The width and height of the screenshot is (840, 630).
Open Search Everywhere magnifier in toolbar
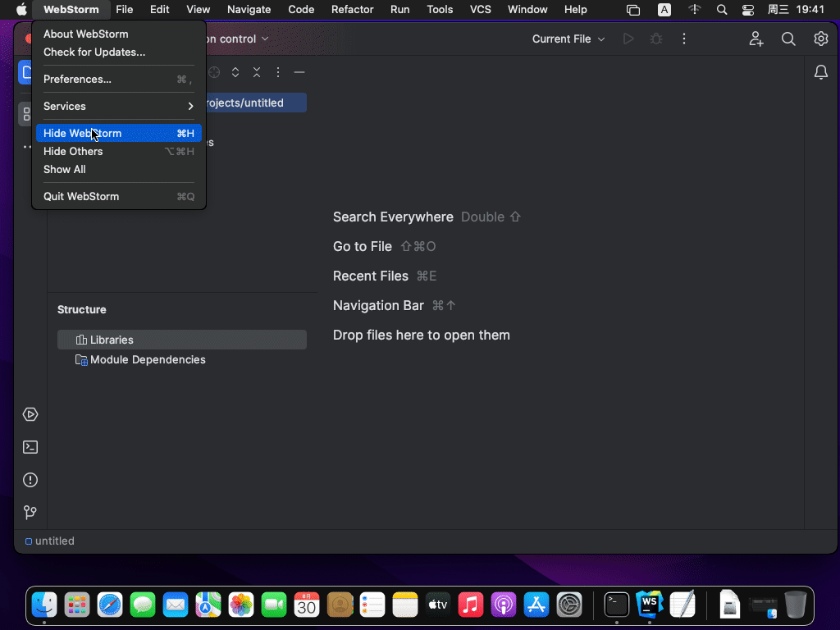pos(788,39)
